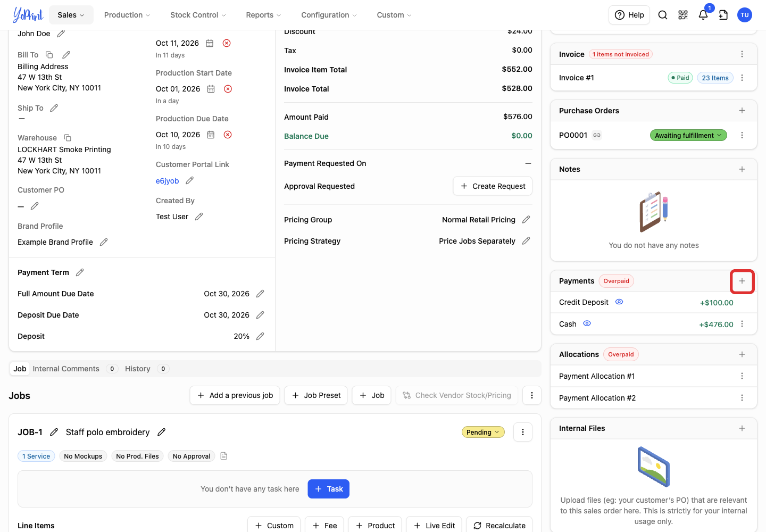This screenshot has width=766, height=532.
Task: Edit the Customer Portal Link pencil
Action: (189, 181)
